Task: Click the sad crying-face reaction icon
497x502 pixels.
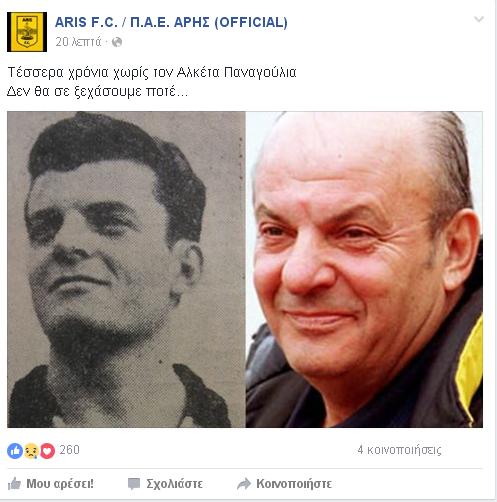Action: pos(31,451)
